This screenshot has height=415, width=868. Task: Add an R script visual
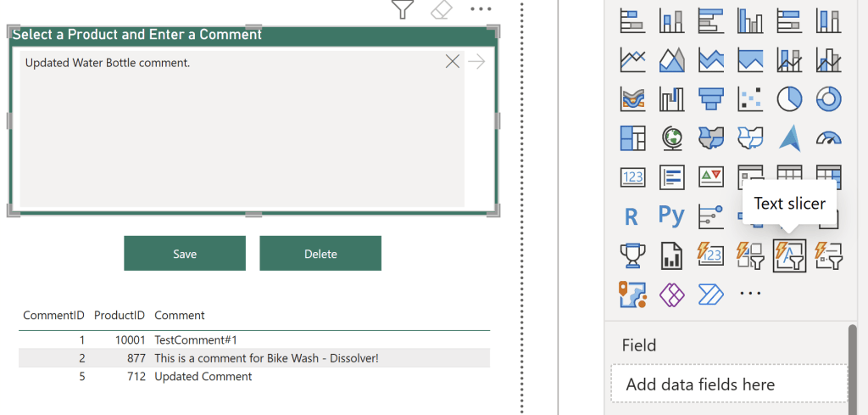(632, 216)
